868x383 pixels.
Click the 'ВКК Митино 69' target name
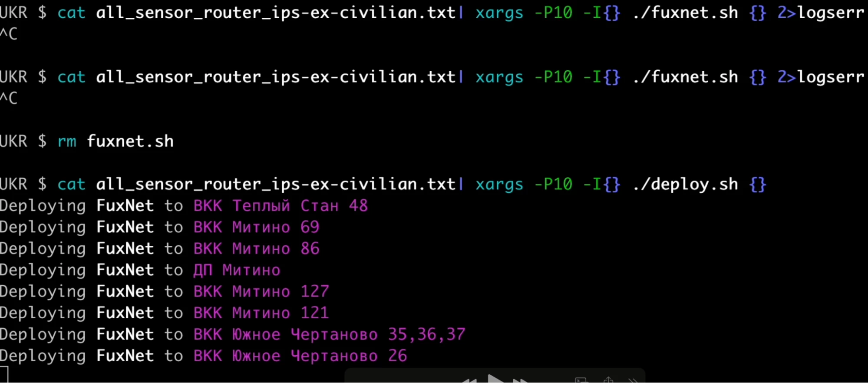[256, 227]
